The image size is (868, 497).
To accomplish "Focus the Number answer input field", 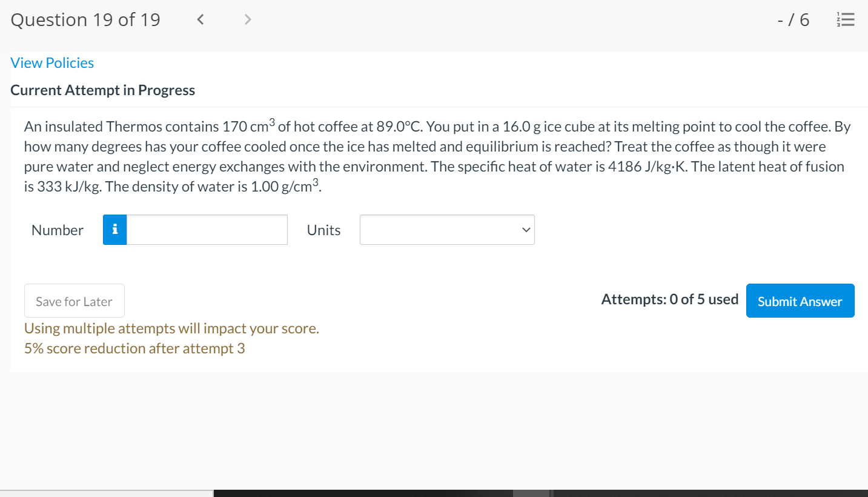I will [207, 230].
